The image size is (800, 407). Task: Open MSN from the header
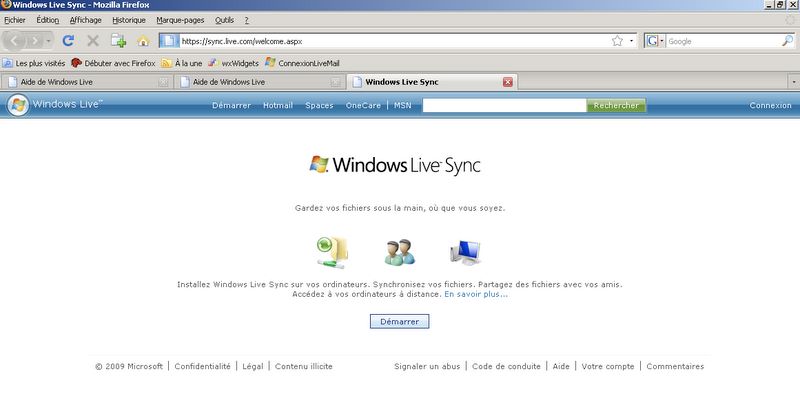[x=403, y=106]
